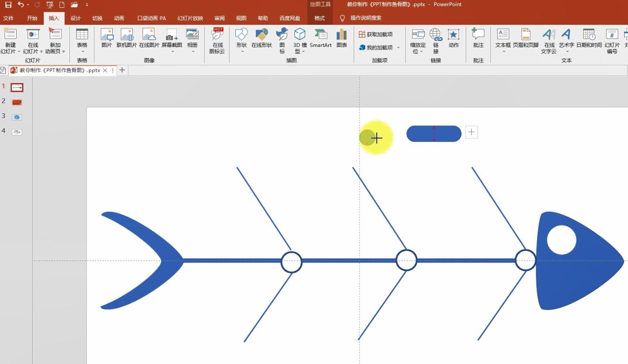Screen dimensions: 628x364
Task: Open 在线图标云 icon cloud
Action: (217, 40)
